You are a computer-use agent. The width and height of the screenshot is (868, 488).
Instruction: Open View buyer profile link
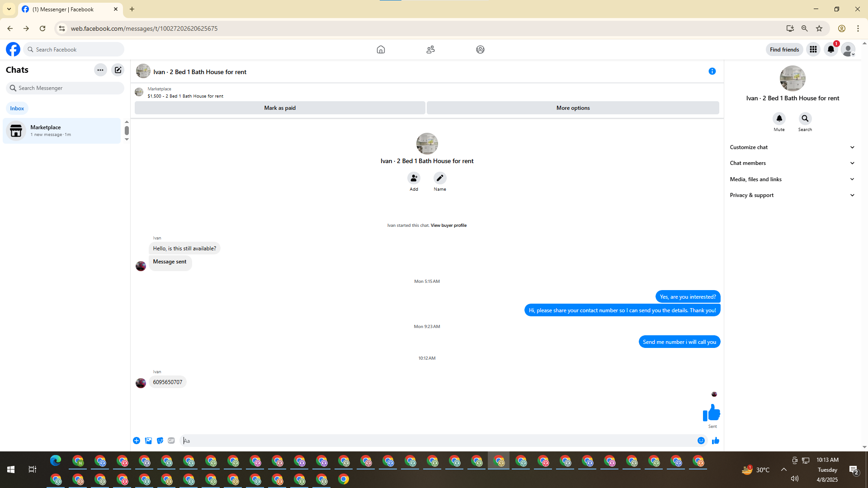click(x=448, y=225)
